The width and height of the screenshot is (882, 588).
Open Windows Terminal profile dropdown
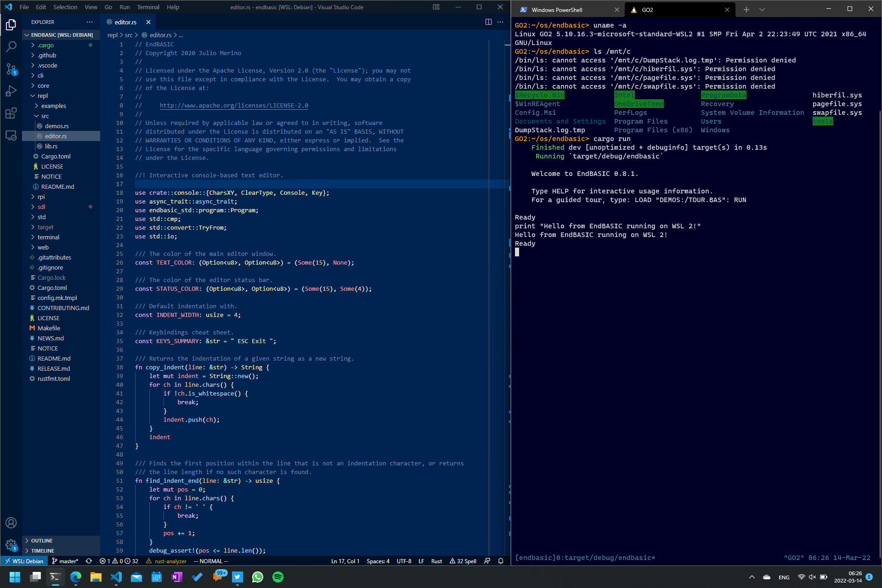[762, 10]
